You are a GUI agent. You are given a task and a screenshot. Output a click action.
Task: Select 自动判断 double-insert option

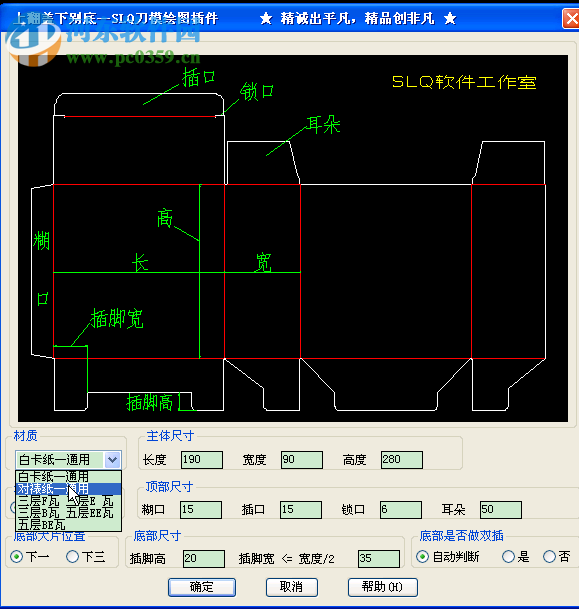[x=422, y=557]
